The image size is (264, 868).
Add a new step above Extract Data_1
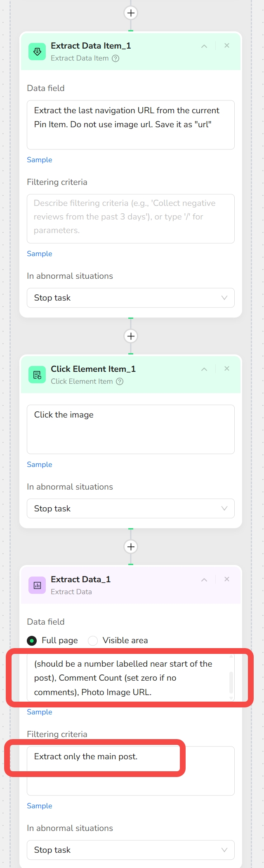(x=131, y=546)
